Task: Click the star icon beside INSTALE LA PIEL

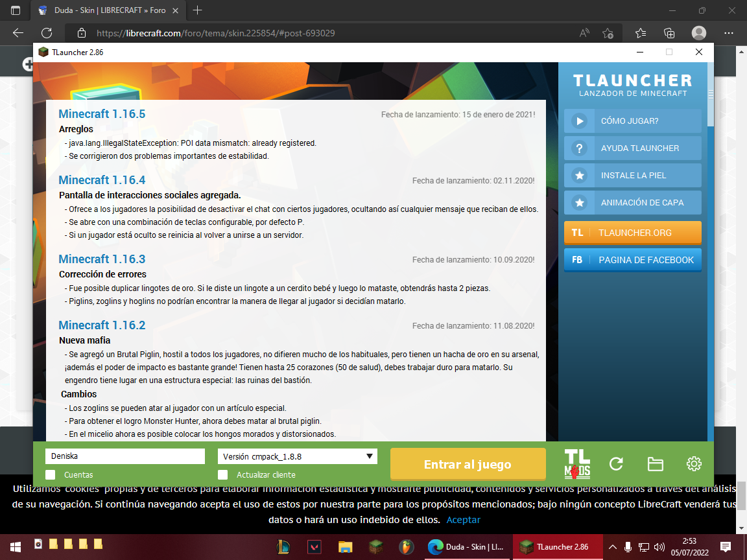Action: coord(579,175)
